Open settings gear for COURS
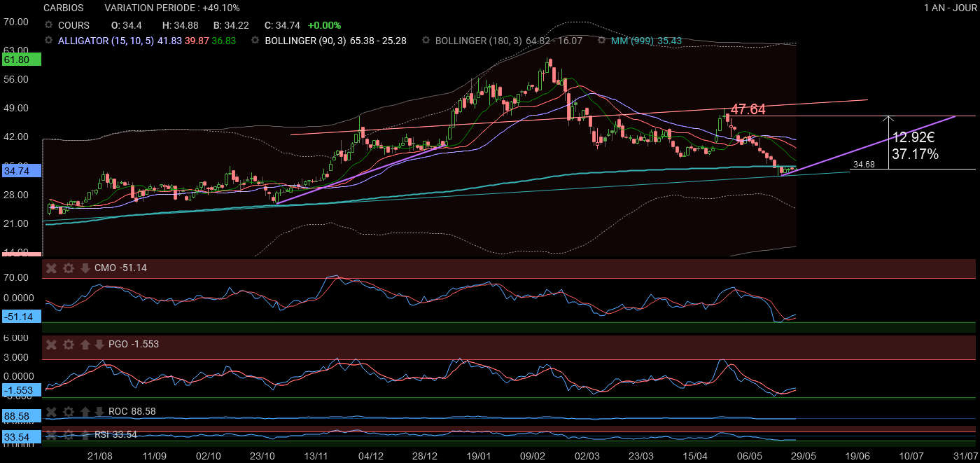This screenshot has height=463, width=980. tap(48, 25)
